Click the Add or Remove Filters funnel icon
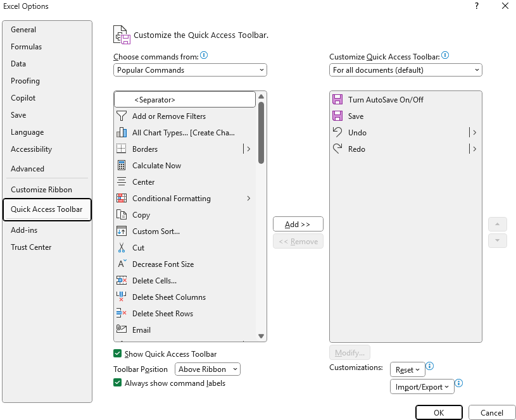This screenshot has height=420, width=516. (x=122, y=116)
